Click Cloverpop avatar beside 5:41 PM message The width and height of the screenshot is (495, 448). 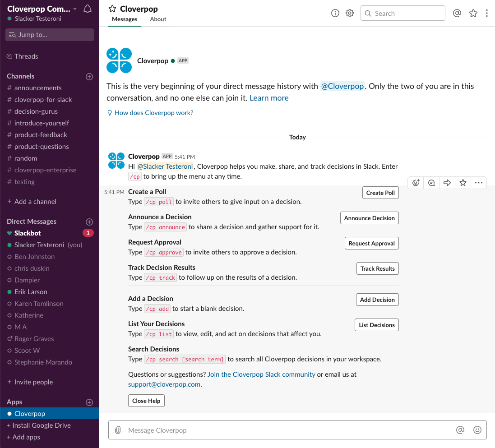tap(116, 161)
